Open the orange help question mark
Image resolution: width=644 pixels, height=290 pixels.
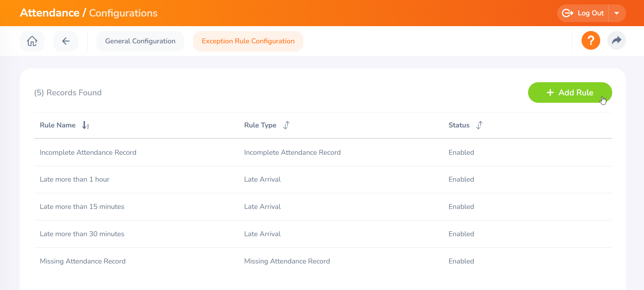591,40
